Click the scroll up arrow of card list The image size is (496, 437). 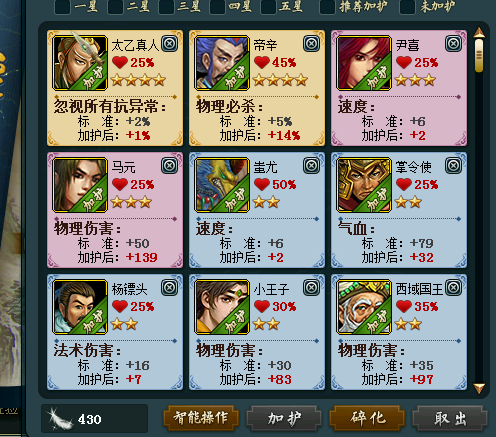pyautogui.click(x=479, y=33)
